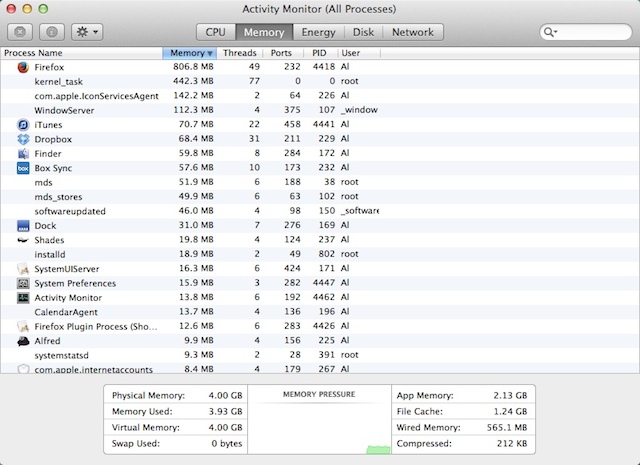
Task: Select the softwareupdated process
Action: click(320, 211)
